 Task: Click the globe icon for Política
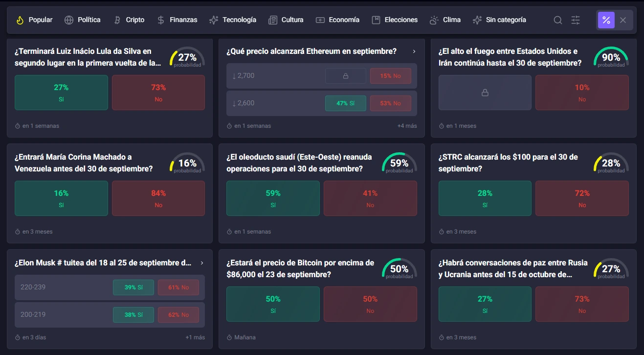click(69, 20)
